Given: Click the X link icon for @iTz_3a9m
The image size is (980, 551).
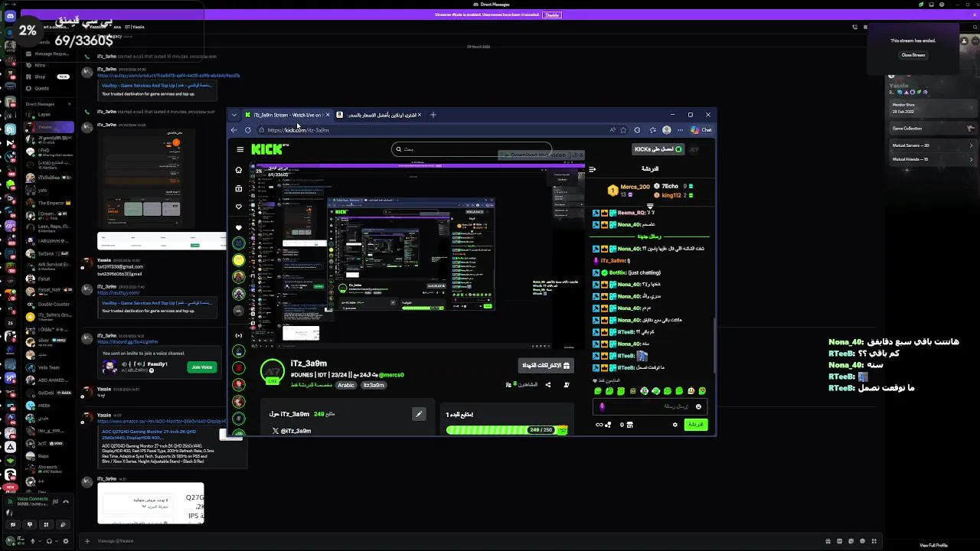Looking at the screenshot, I should click(x=276, y=431).
